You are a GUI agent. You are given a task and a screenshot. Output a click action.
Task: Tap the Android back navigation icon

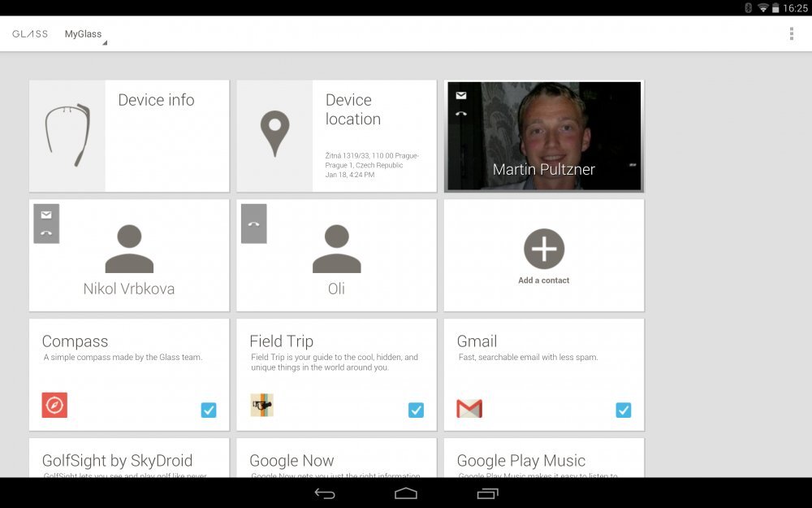tap(325, 493)
